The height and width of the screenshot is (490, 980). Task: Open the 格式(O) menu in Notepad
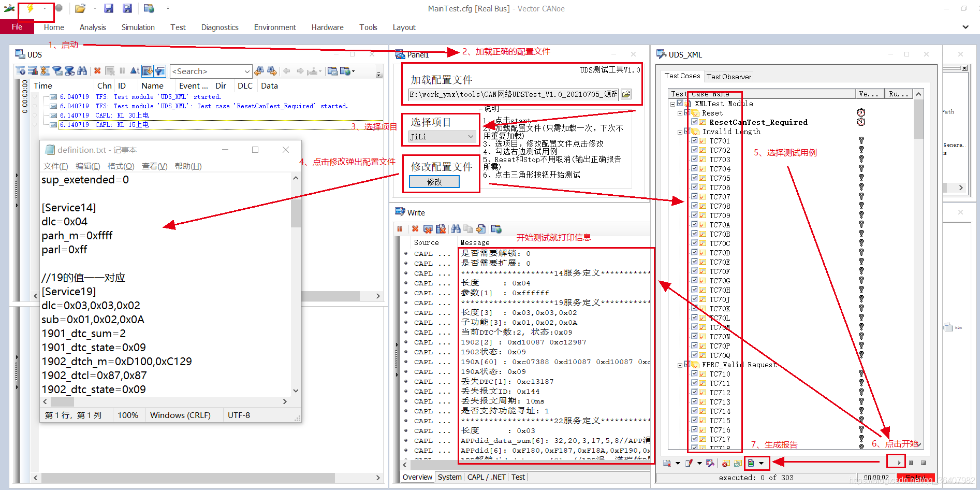click(121, 166)
